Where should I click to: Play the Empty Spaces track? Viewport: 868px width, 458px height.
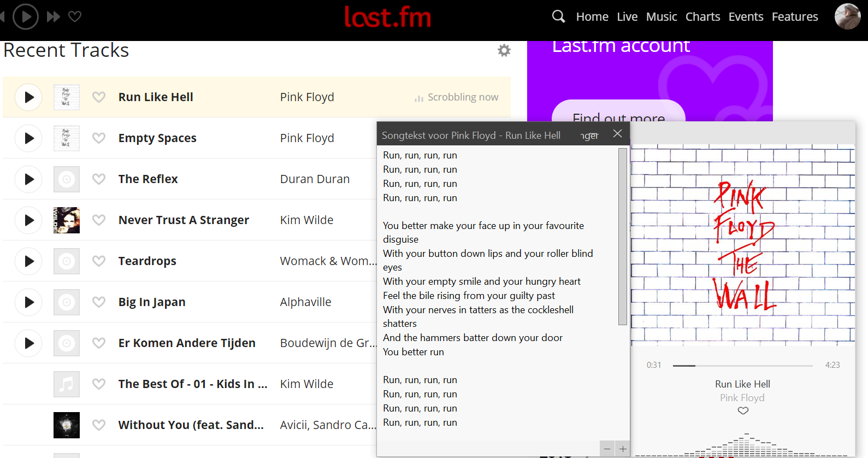[x=29, y=138]
